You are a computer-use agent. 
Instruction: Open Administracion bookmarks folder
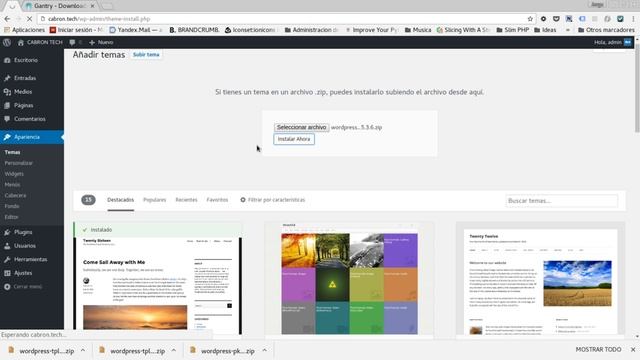coord(312,30)
